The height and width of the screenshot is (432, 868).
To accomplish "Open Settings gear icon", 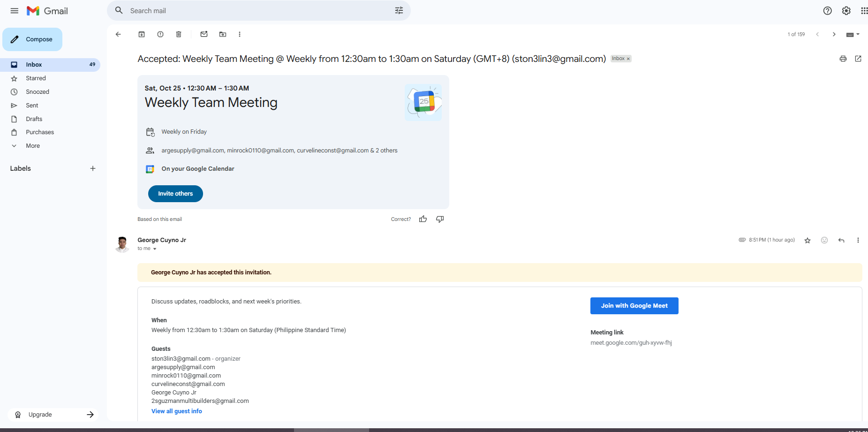I will pyautogui.click(x=846, y=11).
